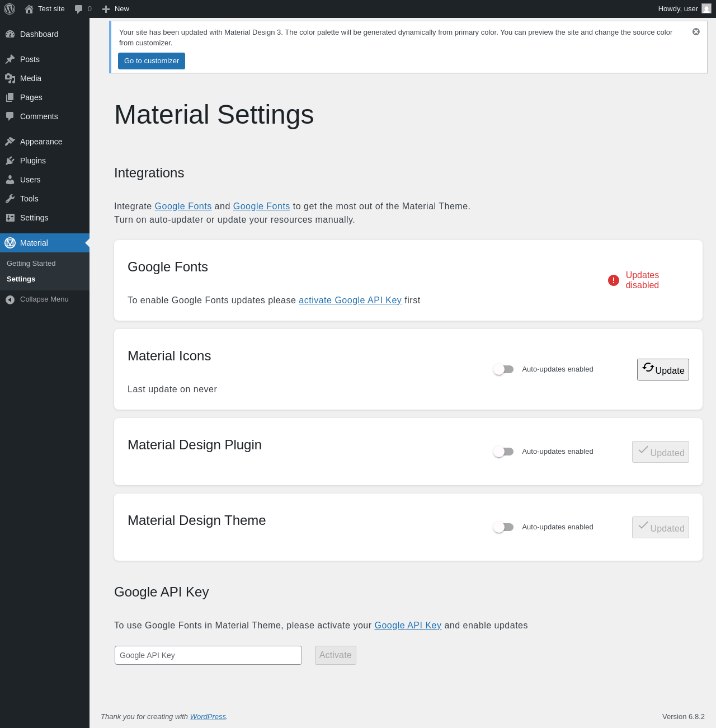The height and width of the screenshot is (728, 716).
Task: Click checkmark icon on Material Design Theme Updated
Action: [643, 525]
